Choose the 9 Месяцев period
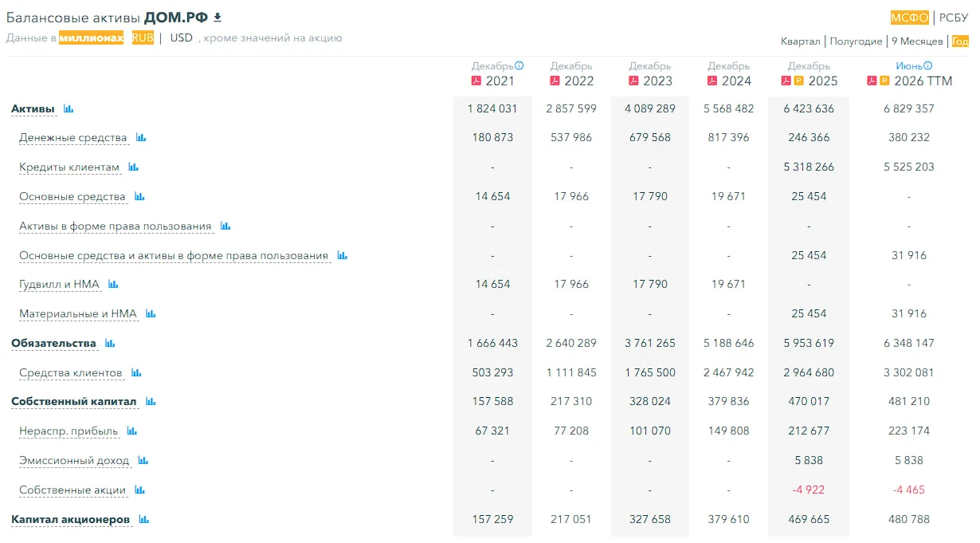The width and height of the screenshot is (980, 543). coord(917,41)
